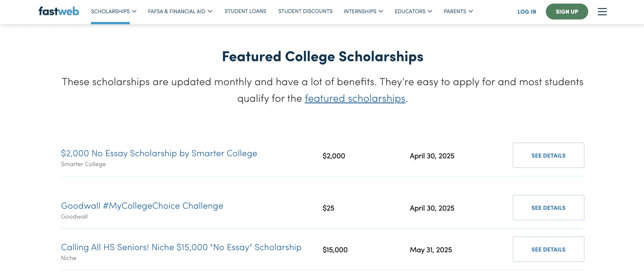
Task: Select the Smarter College provider text
Action: tap(83, 164)
